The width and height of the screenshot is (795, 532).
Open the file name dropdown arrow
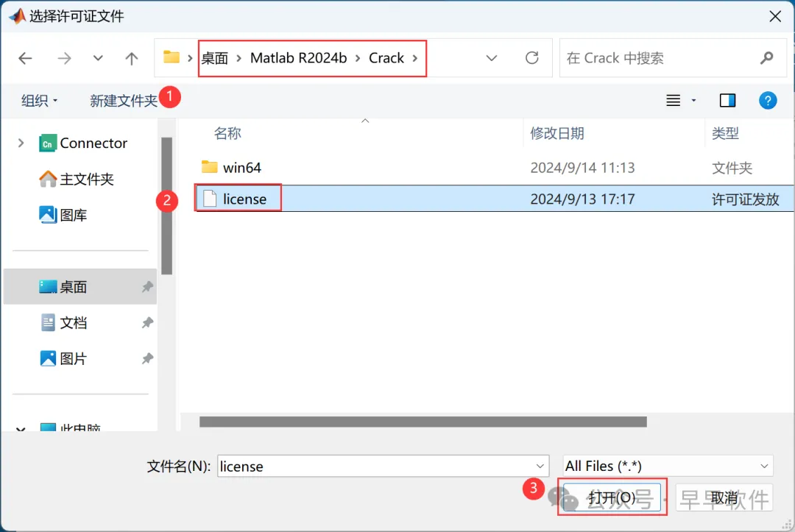(x=540, y=466)
